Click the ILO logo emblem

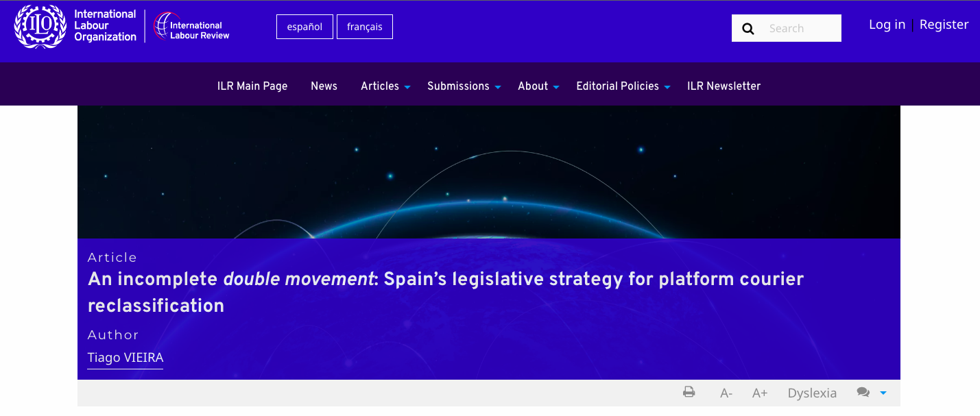click(x=40, y=27)
